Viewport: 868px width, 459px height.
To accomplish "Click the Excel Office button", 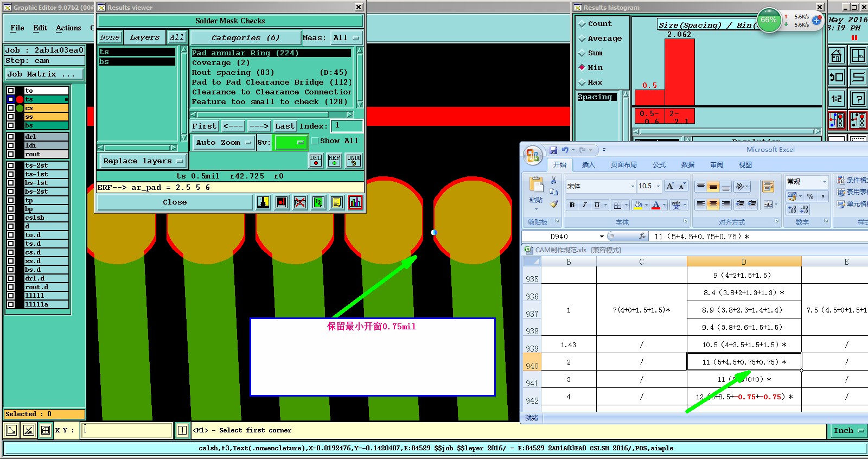I will [x=533, y=156].
